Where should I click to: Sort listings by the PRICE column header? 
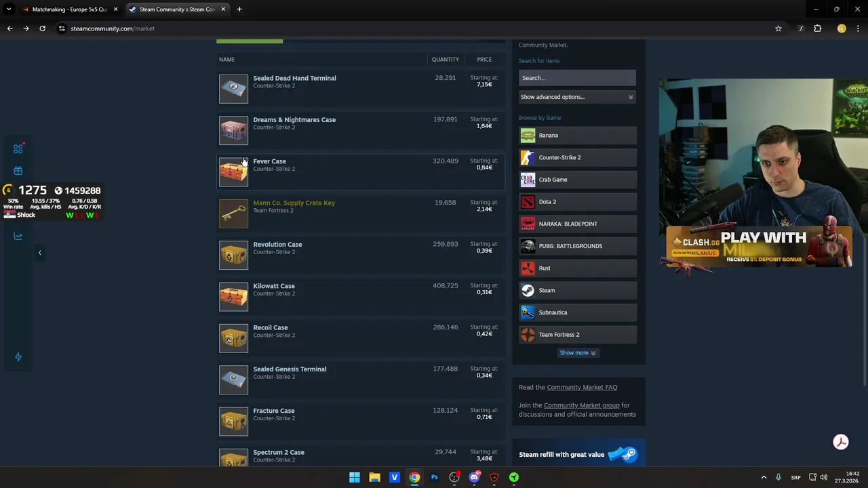[x=484, y=60]
